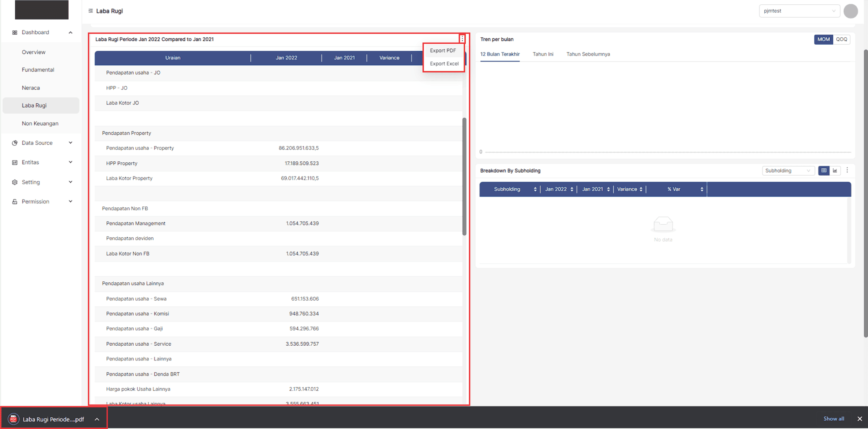868x429 pixels.
Task: Open three-dot menu in Breakdown By Subholding
Action: [x=847, y=170]
